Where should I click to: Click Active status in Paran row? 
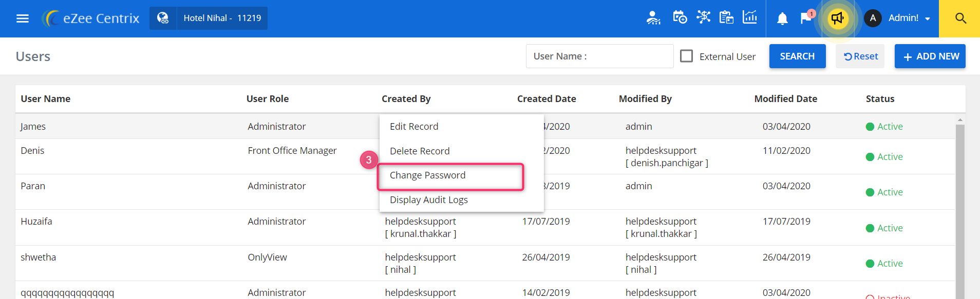(x=884, y=192)
